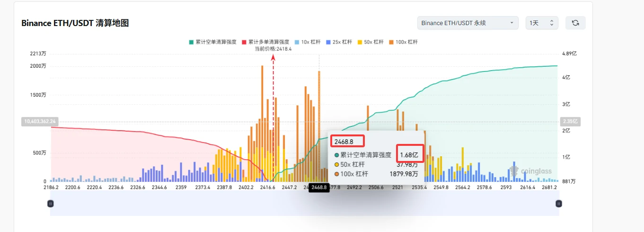Click the blue zoom range bar below the chart
Viewport: 644px width, 232px height.
click(x=305, y=204)
